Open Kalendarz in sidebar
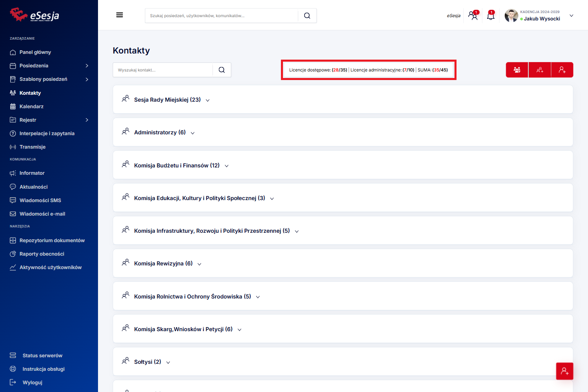Viewport: 588px width, 392px height. (x=31, y=107)
